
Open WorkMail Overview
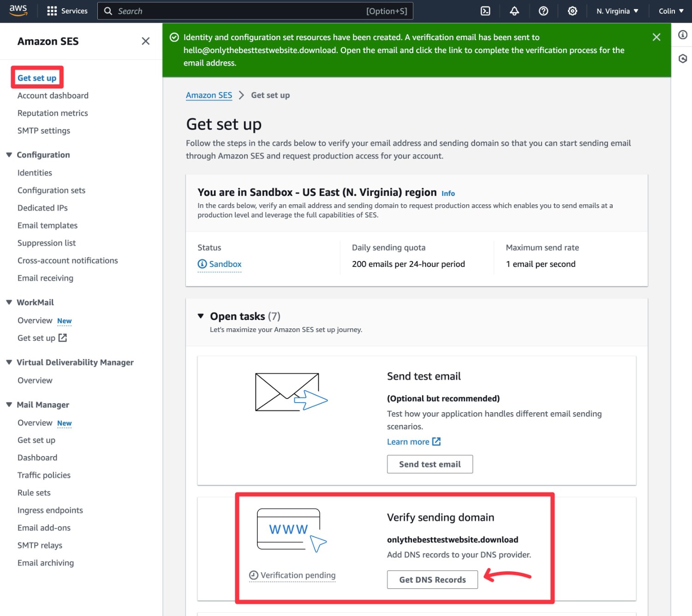point(35,320)
